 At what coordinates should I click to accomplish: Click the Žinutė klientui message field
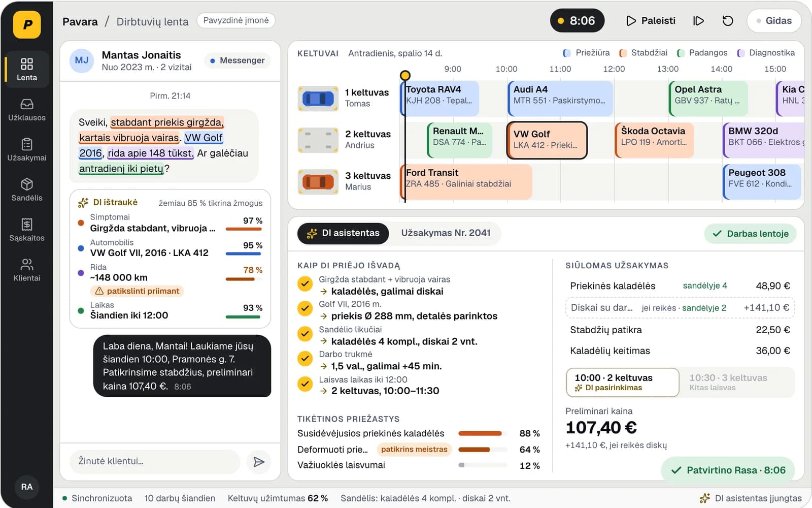(155, 461)
